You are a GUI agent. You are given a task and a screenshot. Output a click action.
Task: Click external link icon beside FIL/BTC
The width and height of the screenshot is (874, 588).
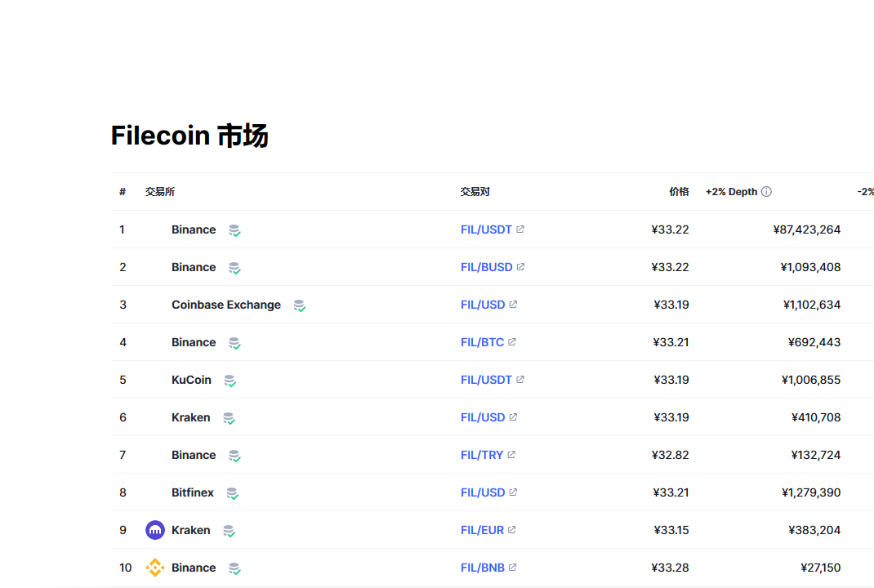pos(512,341)
